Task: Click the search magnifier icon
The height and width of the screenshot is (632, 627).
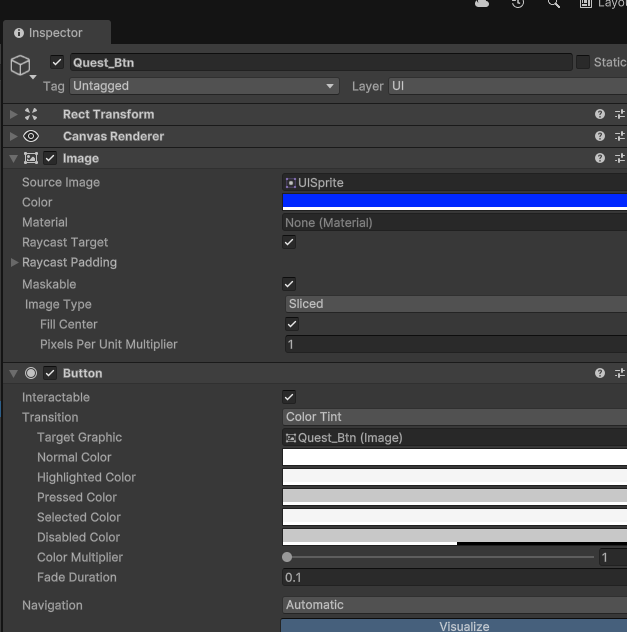Action: point(554,4)
